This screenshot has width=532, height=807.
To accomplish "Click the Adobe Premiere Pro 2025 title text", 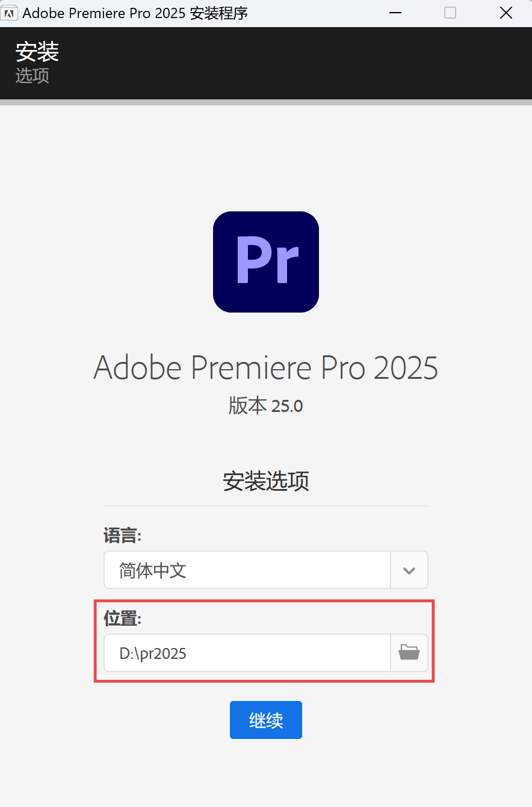I will coord(265,367).
